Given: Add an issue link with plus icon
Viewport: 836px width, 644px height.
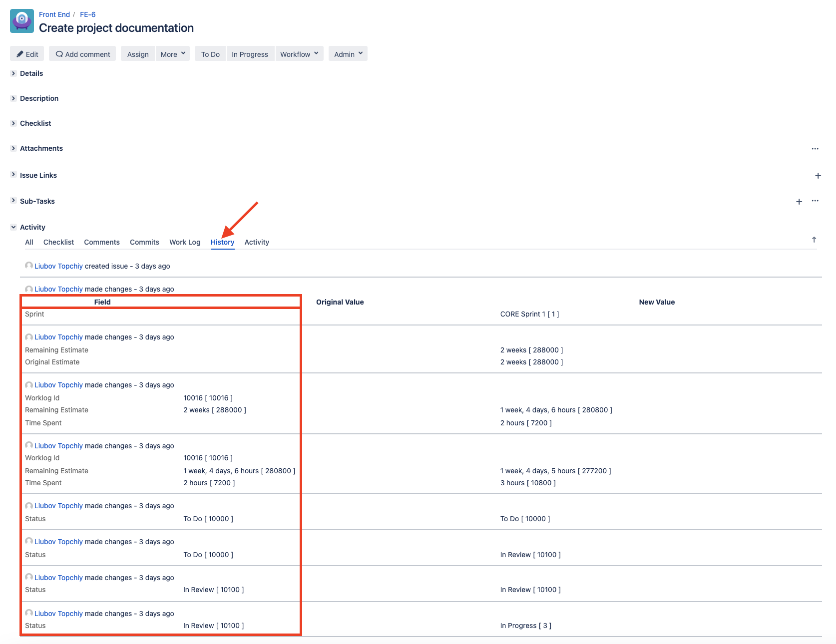Looking at the screenshot, I should tap(818, 176).
